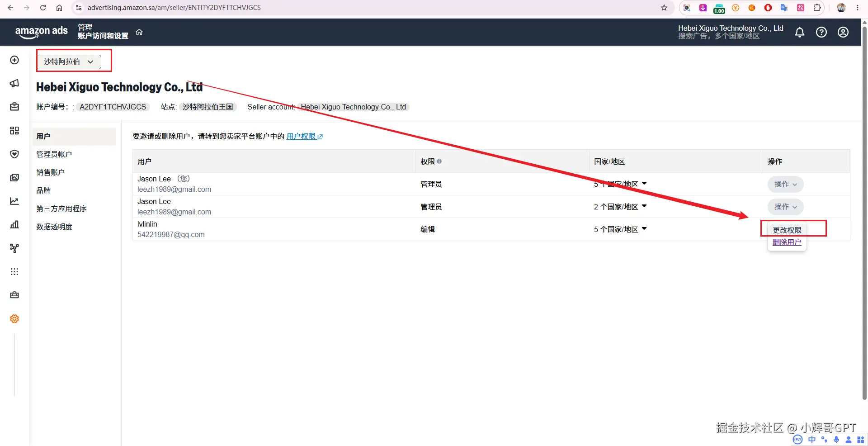Choose 删除用户 from the action menu

[787, 242]
